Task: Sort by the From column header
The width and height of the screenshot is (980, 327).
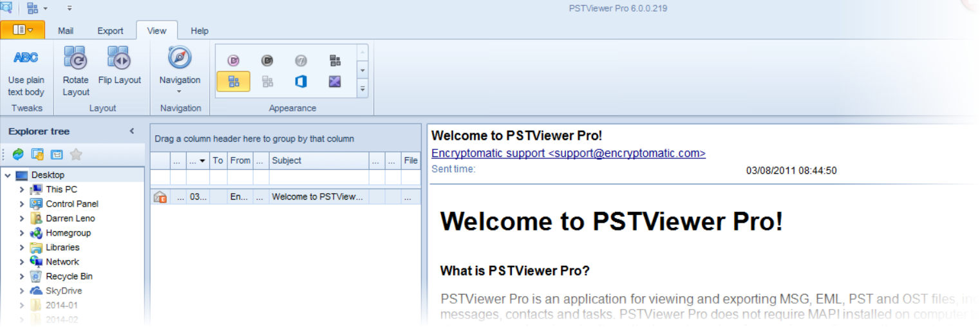Action: tap(240, 161)
